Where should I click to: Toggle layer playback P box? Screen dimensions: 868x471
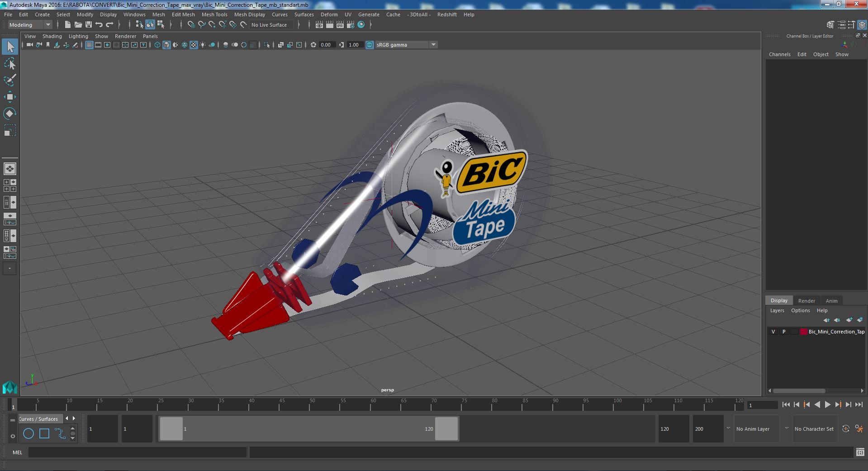pyautogui.click(x=784, y=332)
